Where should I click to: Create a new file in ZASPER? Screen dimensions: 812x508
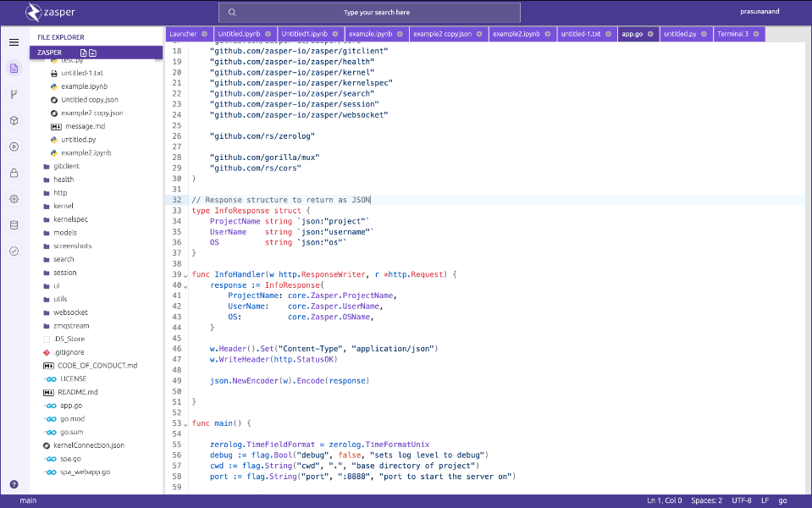pyautogui.click(x=84, y=52)
